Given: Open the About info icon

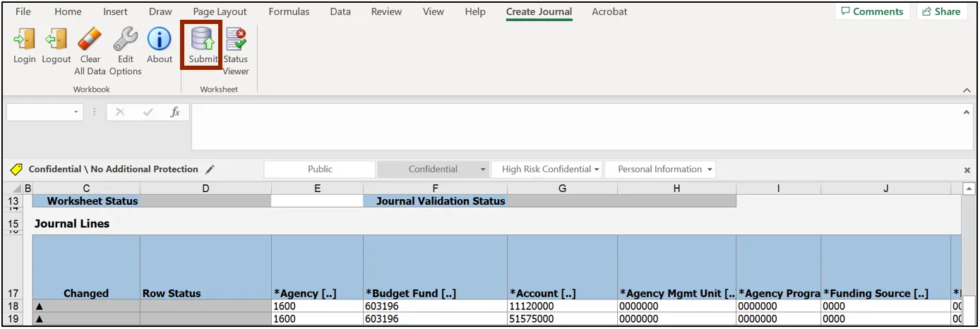Looking at the screenshot, I should point(159,40).
